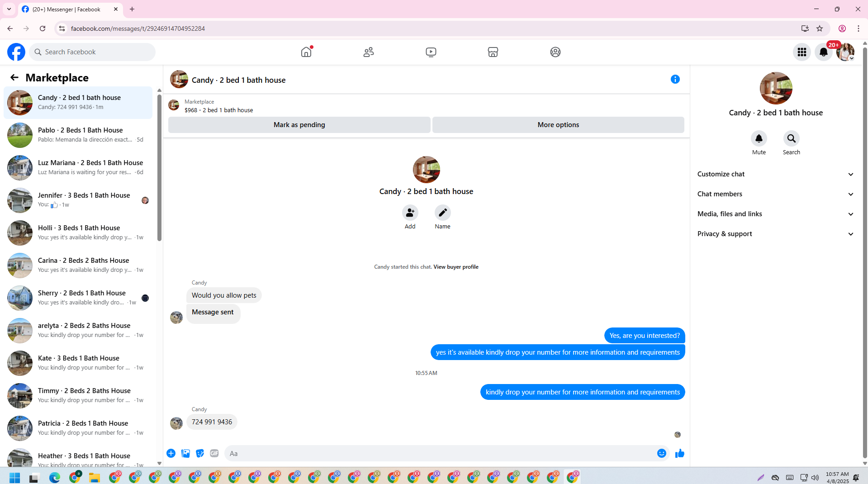Mark the listing as pending
The width and height of the screenshot is (868, 484).
tap(299, 125)
